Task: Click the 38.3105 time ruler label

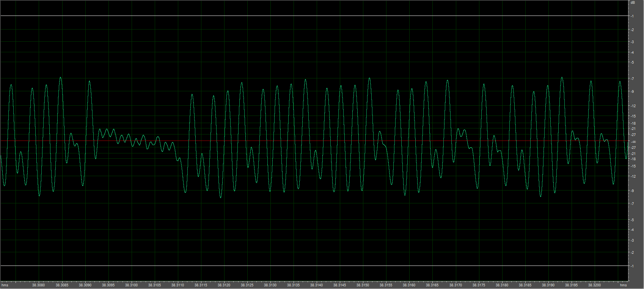Action: 155,285
